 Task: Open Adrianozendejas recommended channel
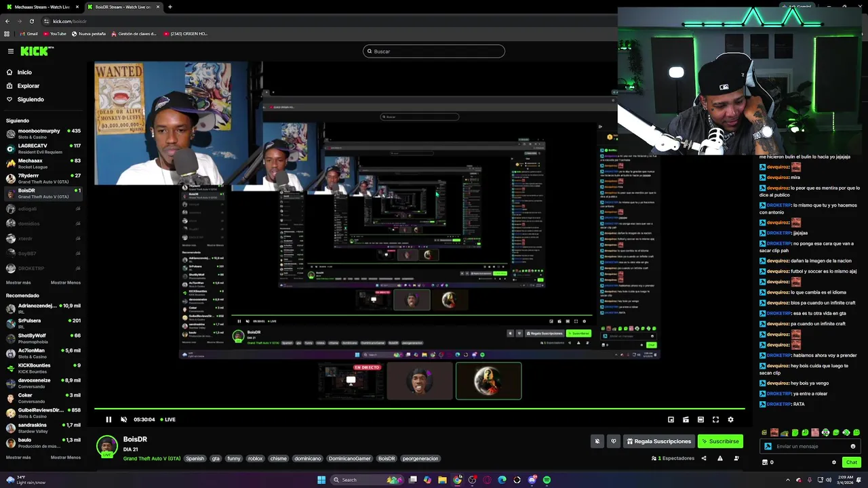coord(43,308)
